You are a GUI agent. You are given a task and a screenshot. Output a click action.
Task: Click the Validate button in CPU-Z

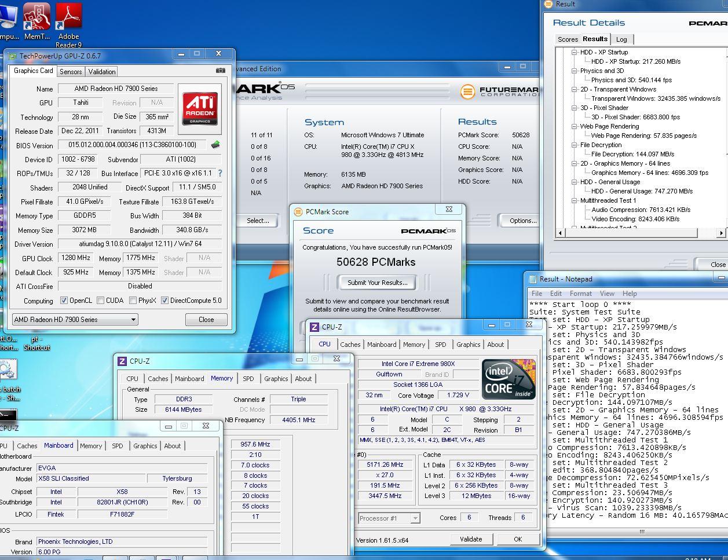point(471,539)
